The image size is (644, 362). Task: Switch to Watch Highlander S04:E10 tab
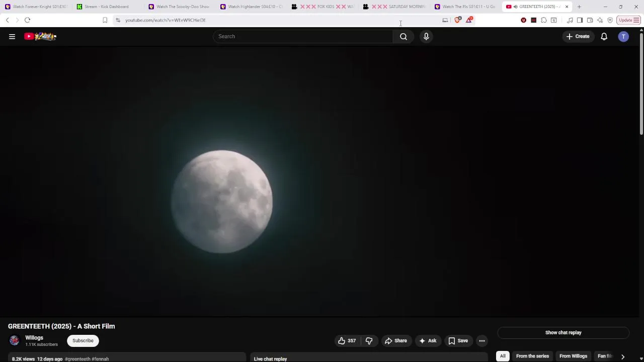tap(252, 7)
